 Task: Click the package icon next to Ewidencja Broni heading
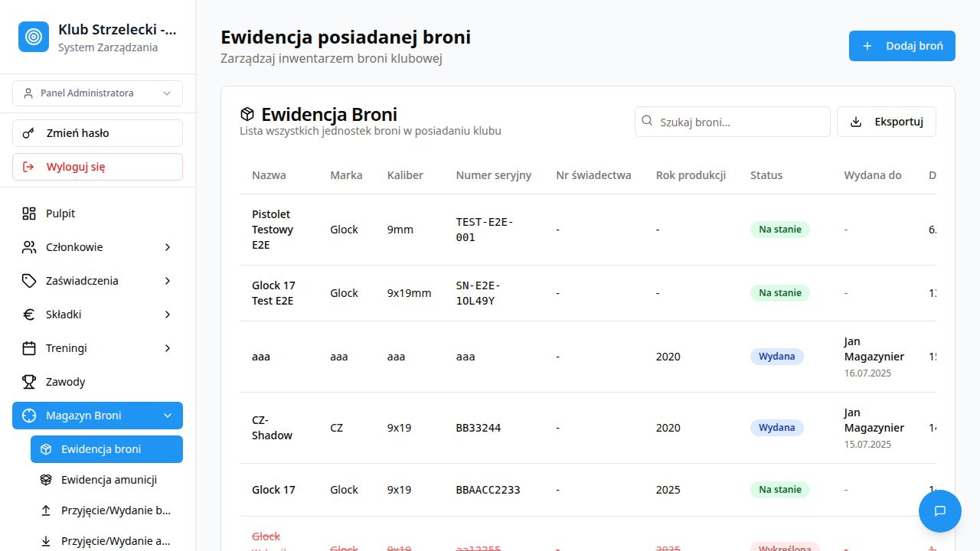point(247,114)
